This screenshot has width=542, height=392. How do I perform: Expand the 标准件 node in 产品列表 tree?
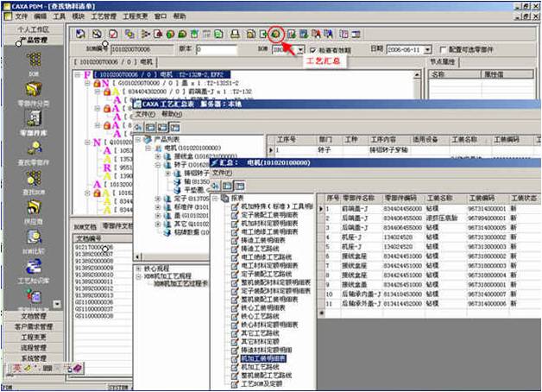[158, 207]
